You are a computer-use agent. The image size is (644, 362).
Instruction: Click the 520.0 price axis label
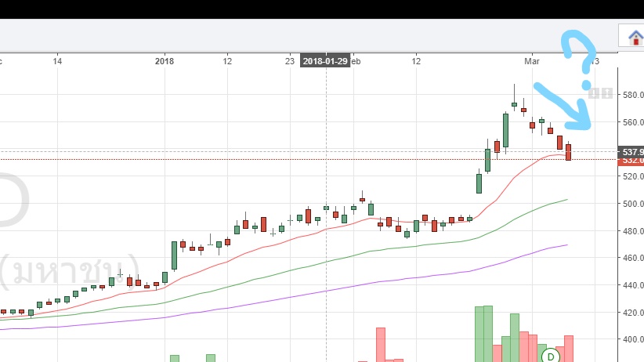(632, 176)
